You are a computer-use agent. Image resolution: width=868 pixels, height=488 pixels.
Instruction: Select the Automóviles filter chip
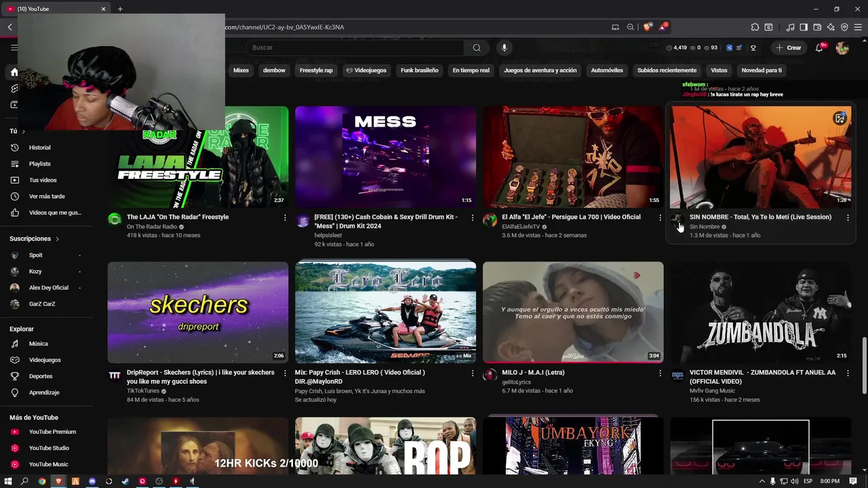[x=607, y=70]
